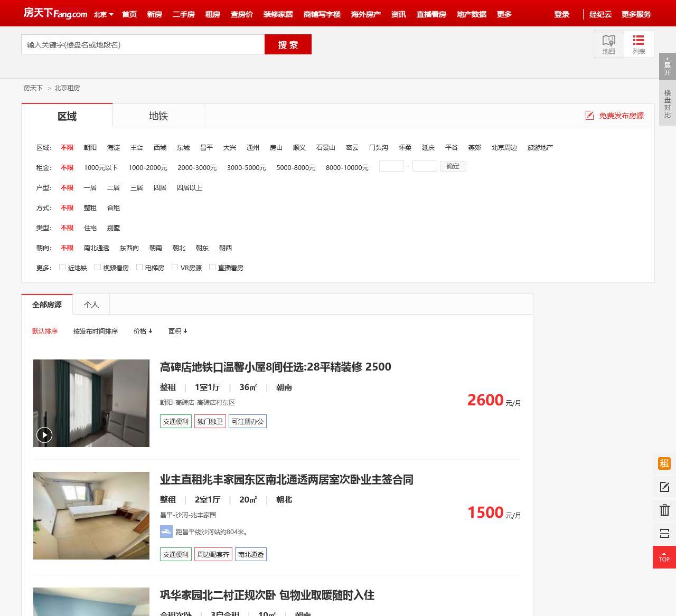
Task: Enable VR房源 checkbox
Action: pyautogui.click(x=175, y=267)
